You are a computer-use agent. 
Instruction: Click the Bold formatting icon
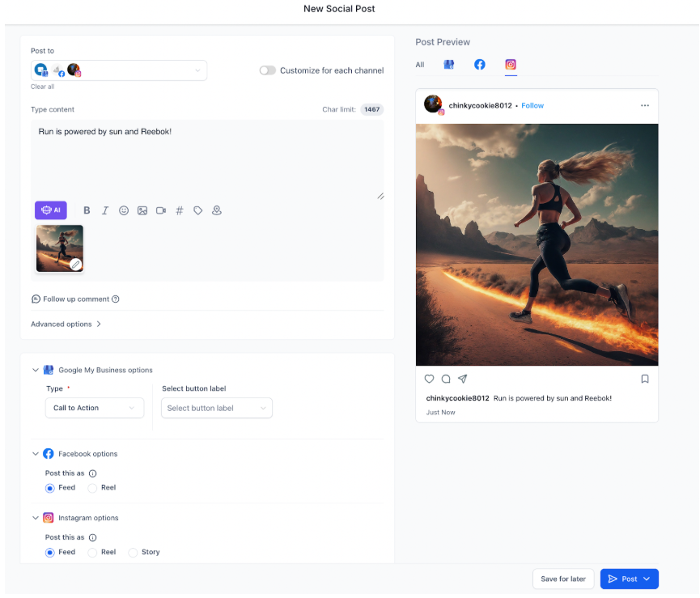pos(87,210)
